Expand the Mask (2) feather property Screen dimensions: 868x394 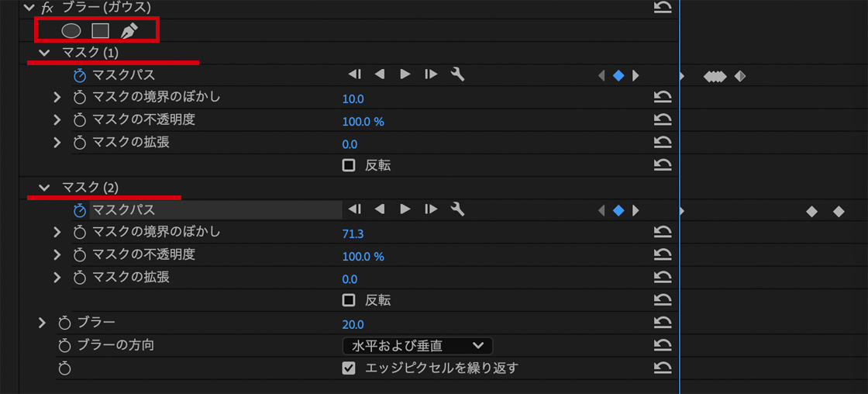(57, 232)
